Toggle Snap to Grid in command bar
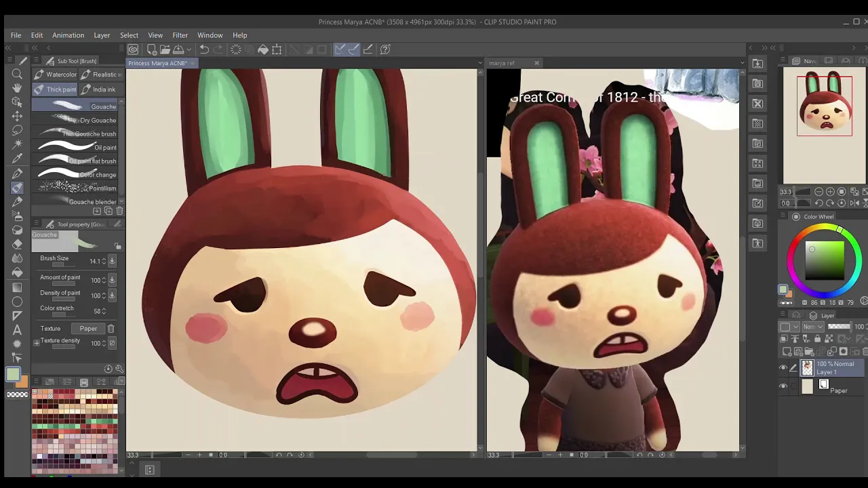The height and width of the screenshot is (488, 868). pyautogui.click(x=368, y=49)
